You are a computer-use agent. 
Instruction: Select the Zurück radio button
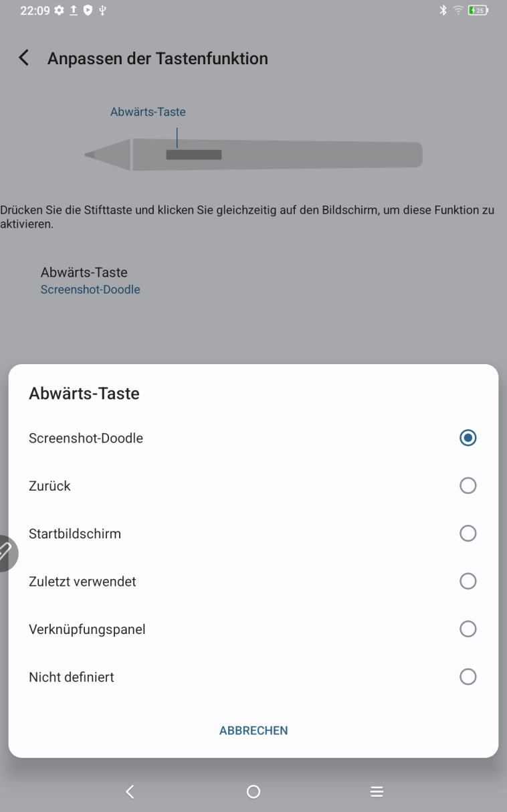pyautogui.click(x=468, y=486)
